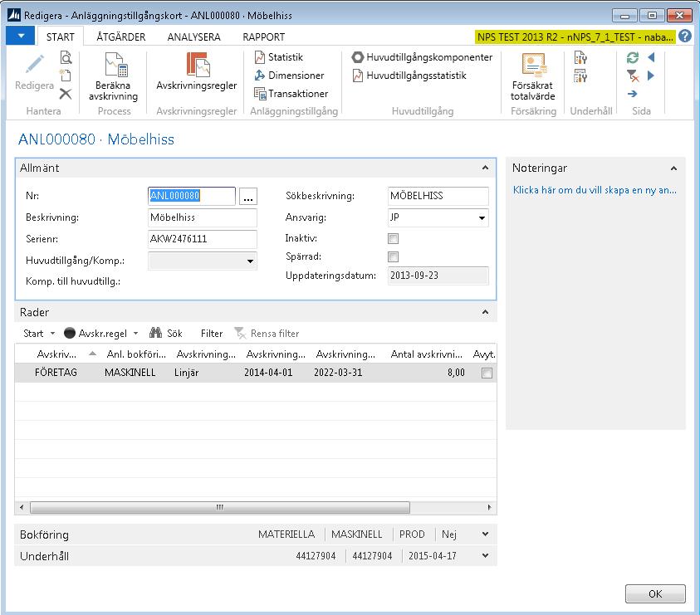Click the Clear filter icon in Sida group
This screenshot has width=700, height=615.
(x=633, y=76)
